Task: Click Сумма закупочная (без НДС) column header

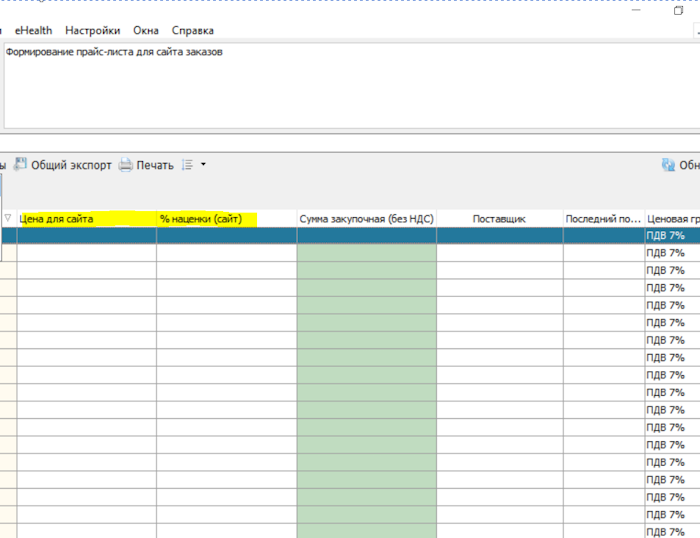Action: click(x=366, y=218)
